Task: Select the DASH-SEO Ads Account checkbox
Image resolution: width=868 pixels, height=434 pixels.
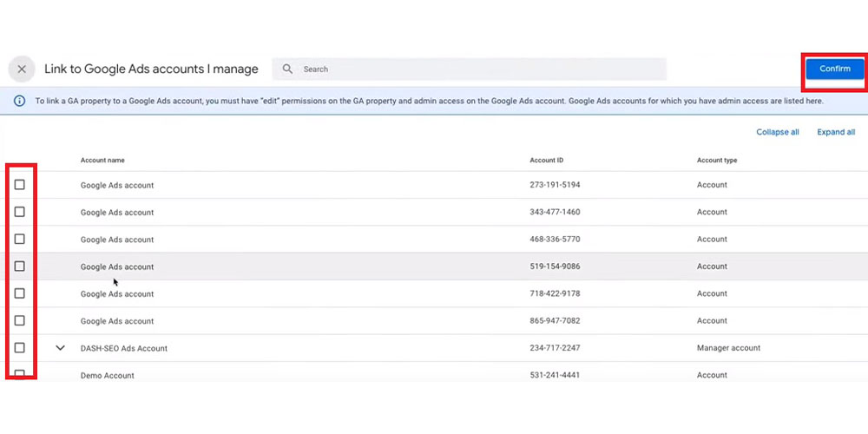Action: [x=19, y=348]
